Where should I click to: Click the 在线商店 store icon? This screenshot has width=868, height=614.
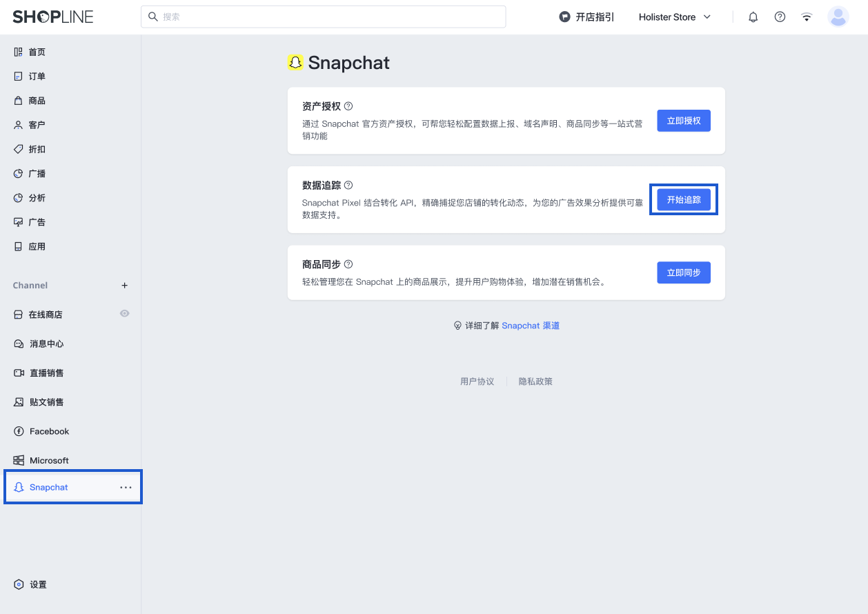tap(19, 315)
